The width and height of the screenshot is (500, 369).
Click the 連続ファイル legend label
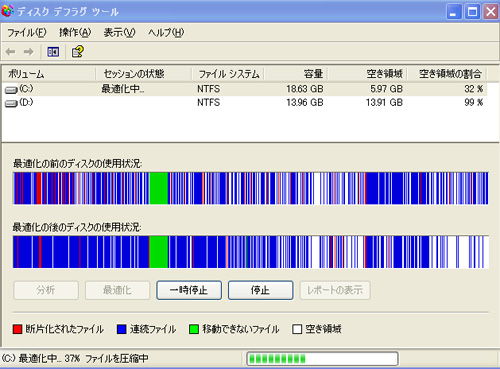point(153,329)
